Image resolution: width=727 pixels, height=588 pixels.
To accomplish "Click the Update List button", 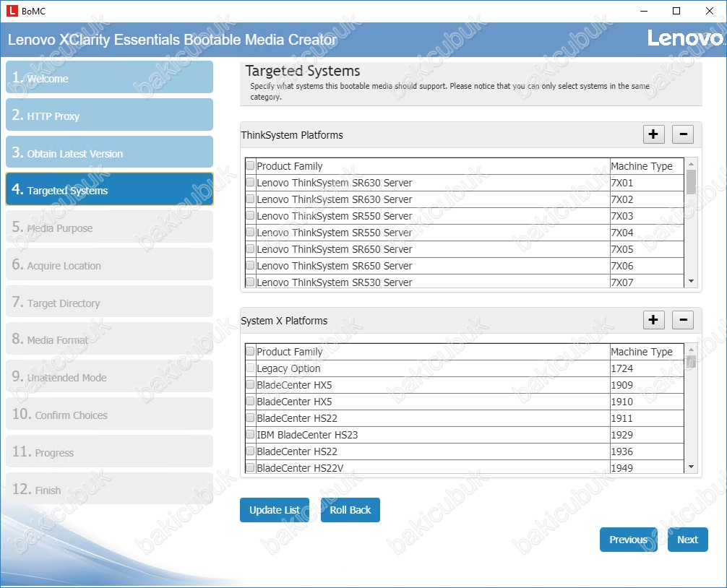I will tap(275, 510).
